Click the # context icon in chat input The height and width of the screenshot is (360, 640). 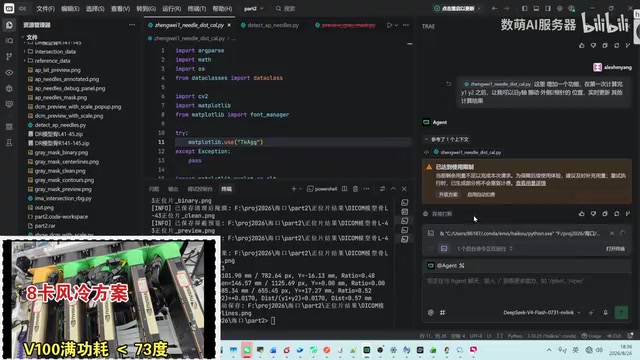click(x=442, y=313)
